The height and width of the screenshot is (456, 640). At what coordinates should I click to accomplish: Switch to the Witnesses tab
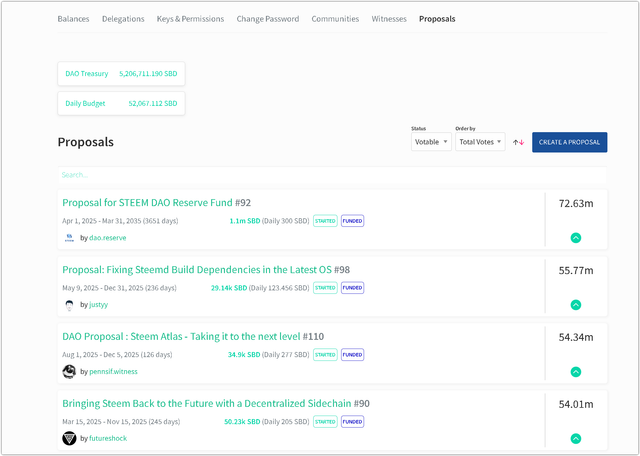[389, 19]
